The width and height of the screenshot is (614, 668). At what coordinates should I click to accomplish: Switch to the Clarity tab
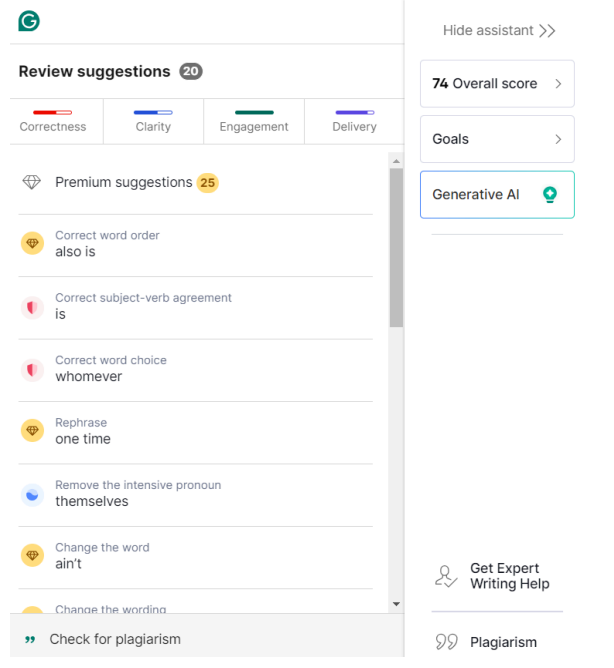[x=153, y=121]
